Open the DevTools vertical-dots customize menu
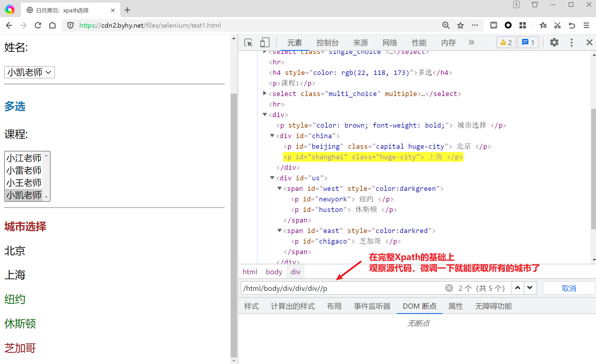 coord(571,42)
